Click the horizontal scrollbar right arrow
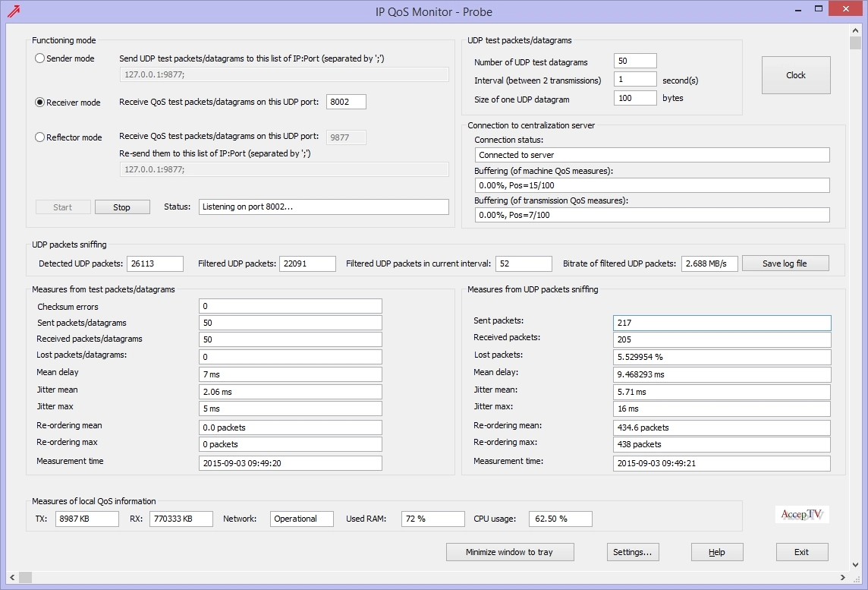Screen dimensions: 868x590 [842, 577]
